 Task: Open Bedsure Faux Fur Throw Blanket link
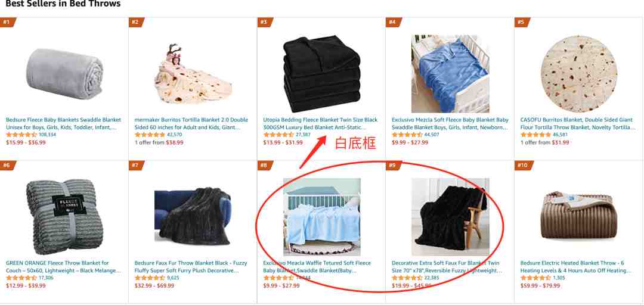[191, 267]
